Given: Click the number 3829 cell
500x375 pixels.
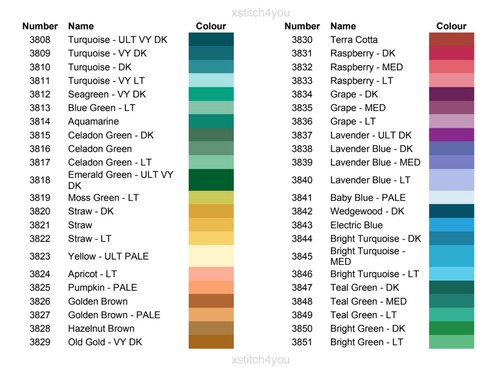Looking at the screenshot, I should click(40, 342).
